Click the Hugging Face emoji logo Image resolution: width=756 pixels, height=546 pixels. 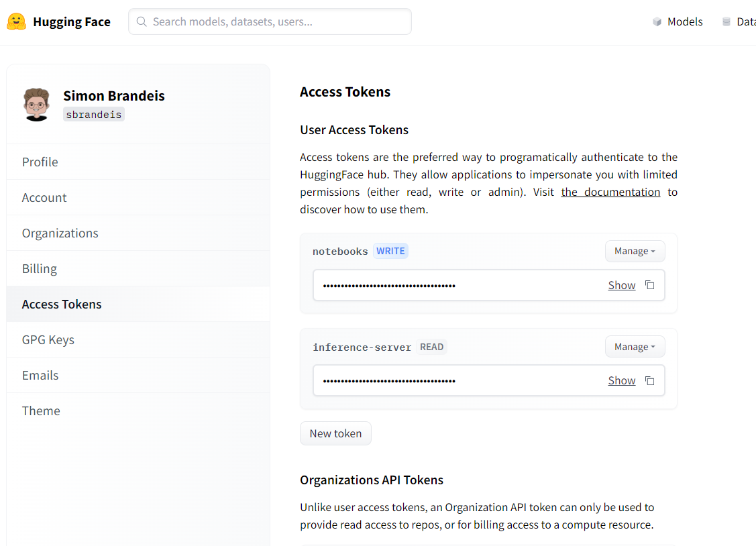(x=16, y=21)
